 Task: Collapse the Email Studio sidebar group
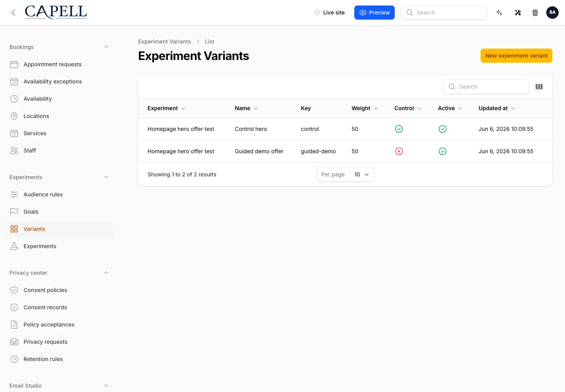[x=106, y=386]
